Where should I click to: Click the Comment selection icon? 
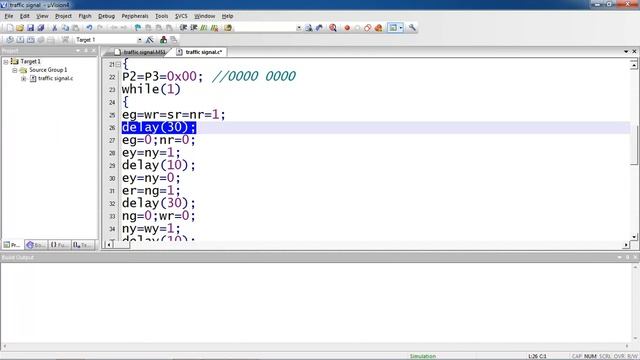pos(204,28)
